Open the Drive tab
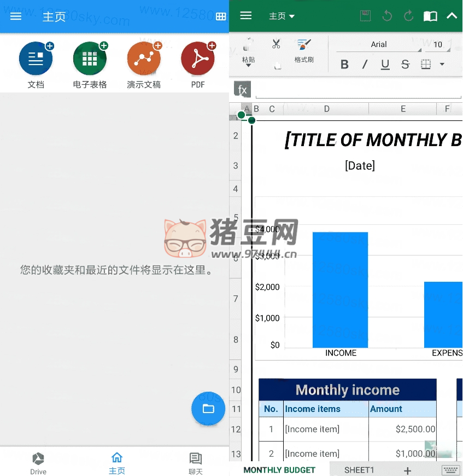This screenshot has height=476, width=463. tap(38, 463)
